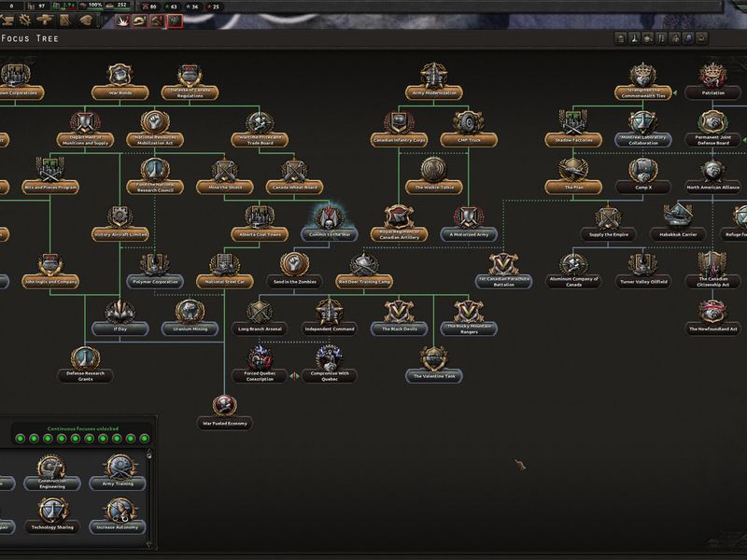Screen dimensions: 747x560
Task: Click the arrow between the two Quebec focuses
Action: (294, 376)
